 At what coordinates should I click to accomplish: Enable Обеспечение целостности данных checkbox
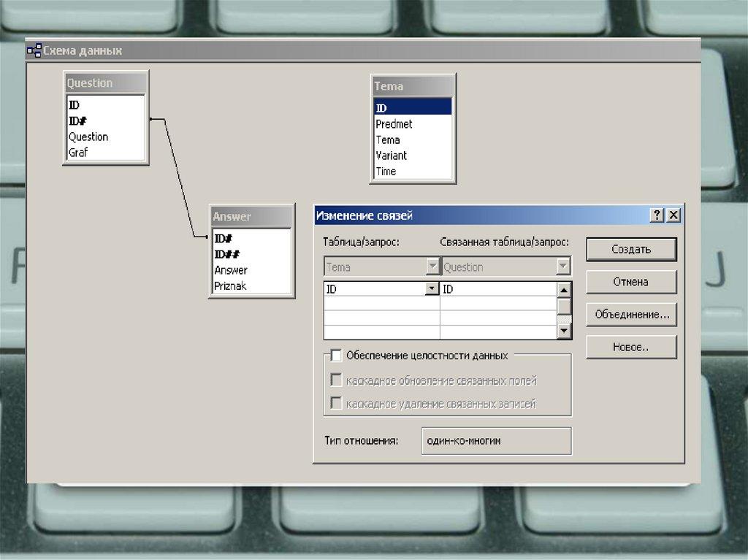click(336, 356)
